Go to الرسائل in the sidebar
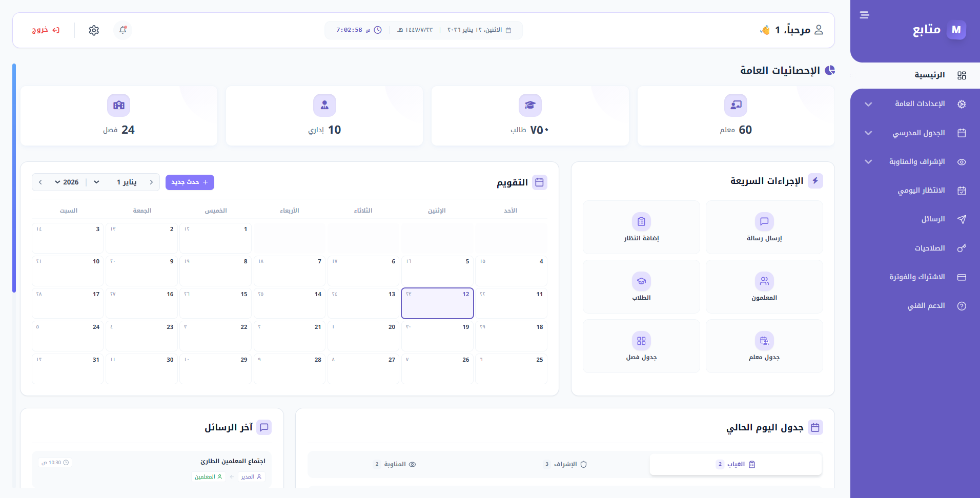 click(932, 219)
